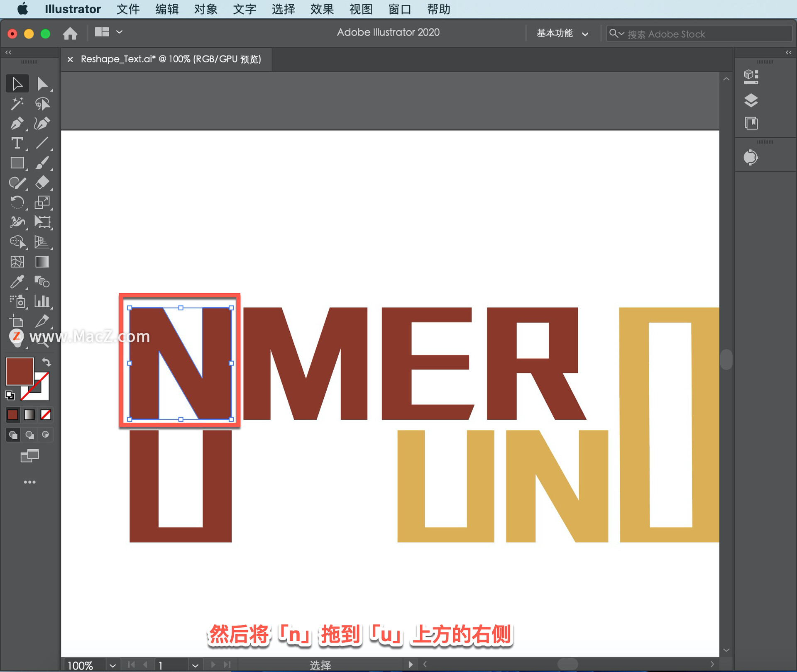Screen dimensions: 797x672
Task: Set fill mode to None
Action: [46, 415]
